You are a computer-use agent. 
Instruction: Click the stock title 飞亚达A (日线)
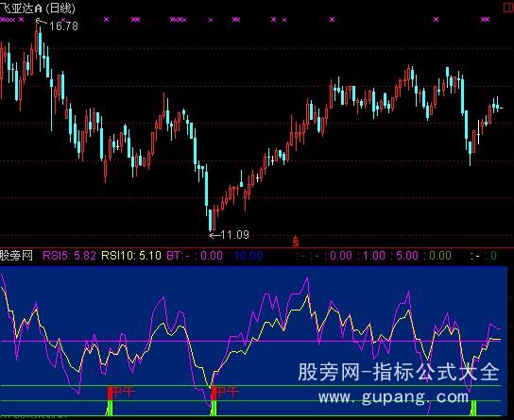tap(38, 8)
